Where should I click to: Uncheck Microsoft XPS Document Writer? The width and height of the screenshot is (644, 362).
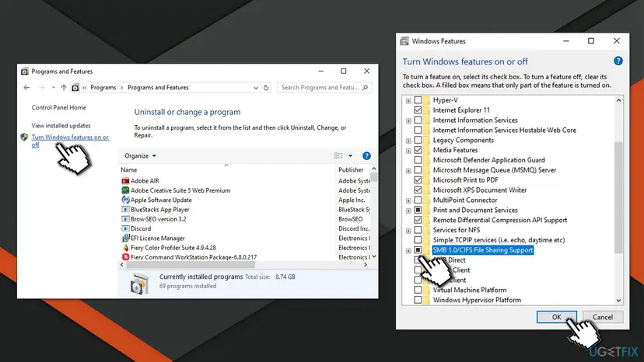[x=418, y=190]
